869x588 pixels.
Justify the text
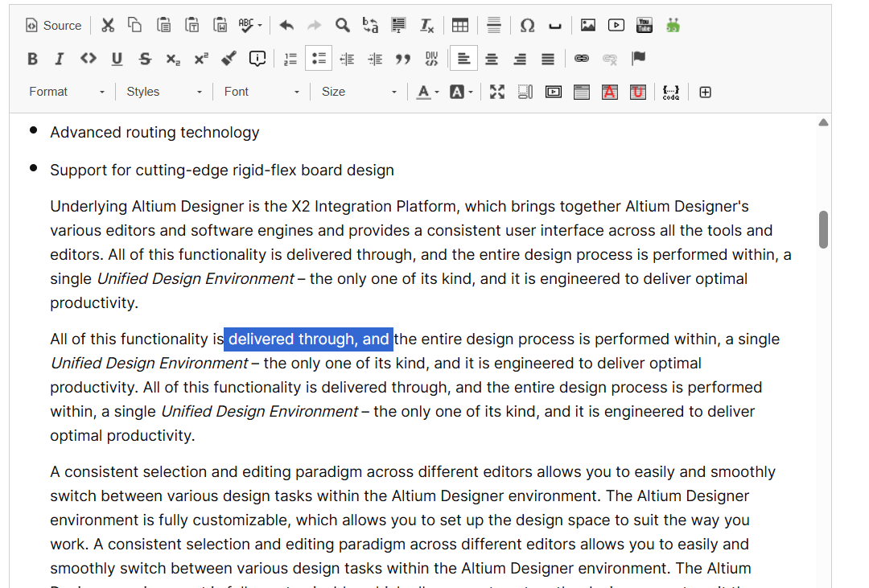click(x=548, y=59)
